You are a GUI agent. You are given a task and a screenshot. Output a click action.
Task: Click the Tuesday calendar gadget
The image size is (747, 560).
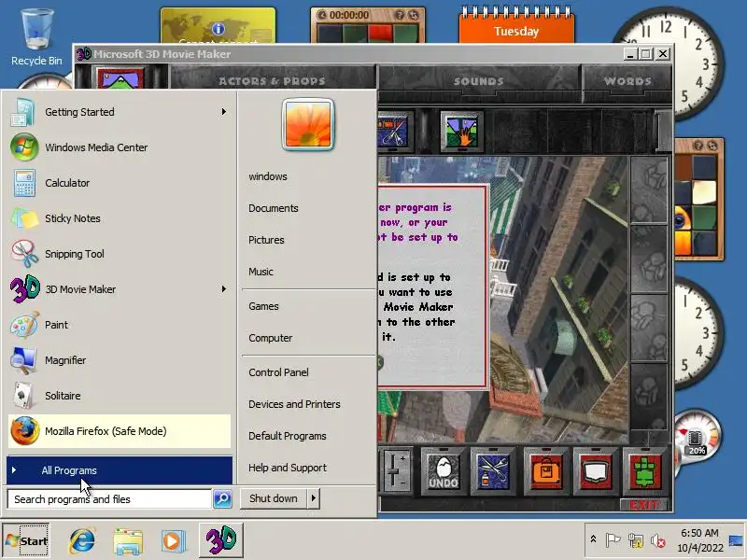tap(516, 25)
